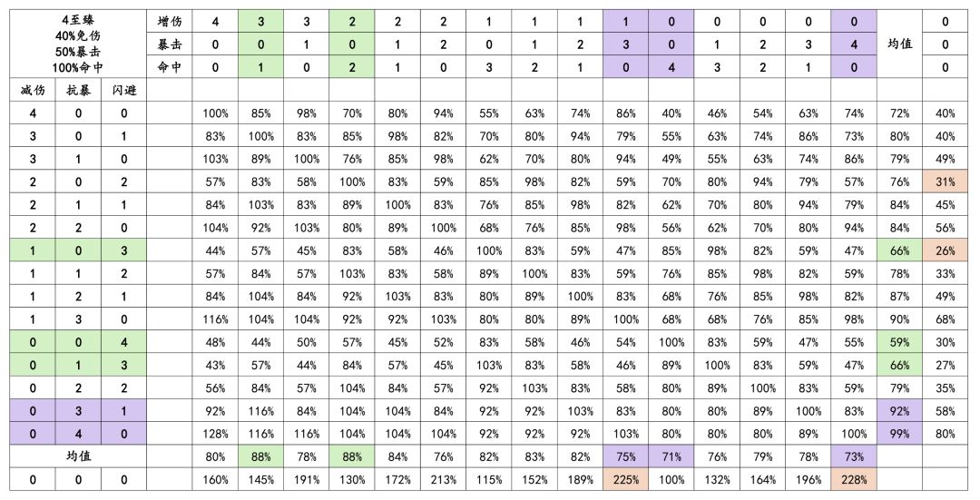Click the 闪避 column header
This screenshot has width=980, height=500.
pos(123,90)
